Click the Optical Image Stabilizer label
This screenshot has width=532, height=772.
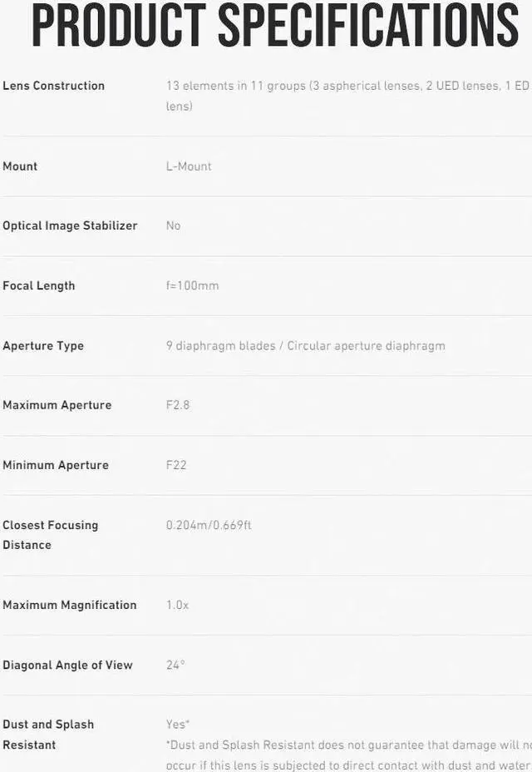70,225
